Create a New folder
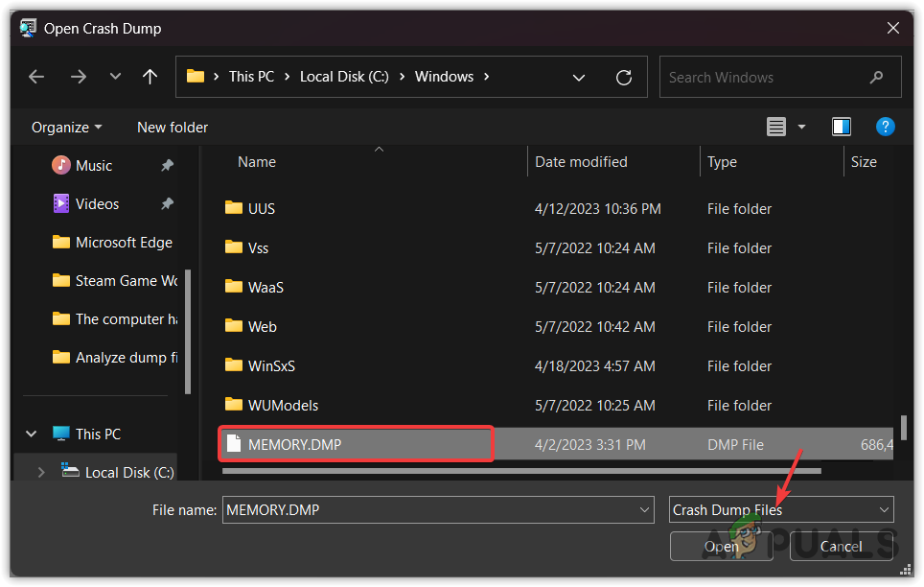 pyautogui.click(x=173, y=128)
